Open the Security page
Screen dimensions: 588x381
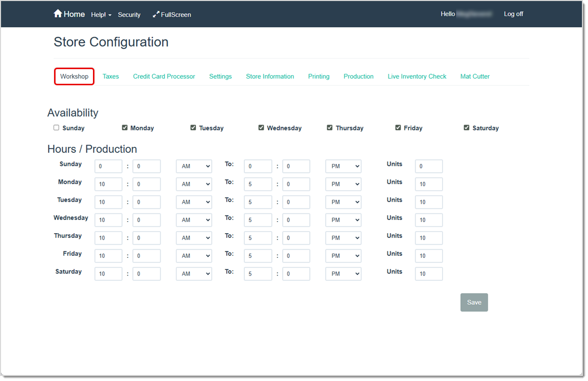(129, 15)
